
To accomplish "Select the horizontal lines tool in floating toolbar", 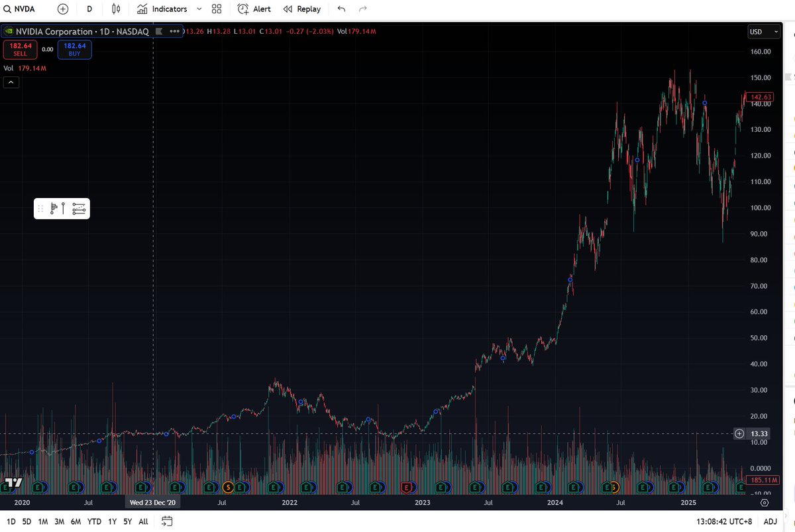I will click(79, 209).
